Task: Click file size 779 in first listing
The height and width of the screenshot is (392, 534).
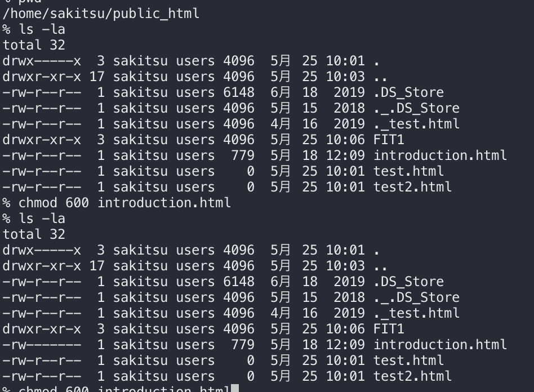Action: (242, 155)
